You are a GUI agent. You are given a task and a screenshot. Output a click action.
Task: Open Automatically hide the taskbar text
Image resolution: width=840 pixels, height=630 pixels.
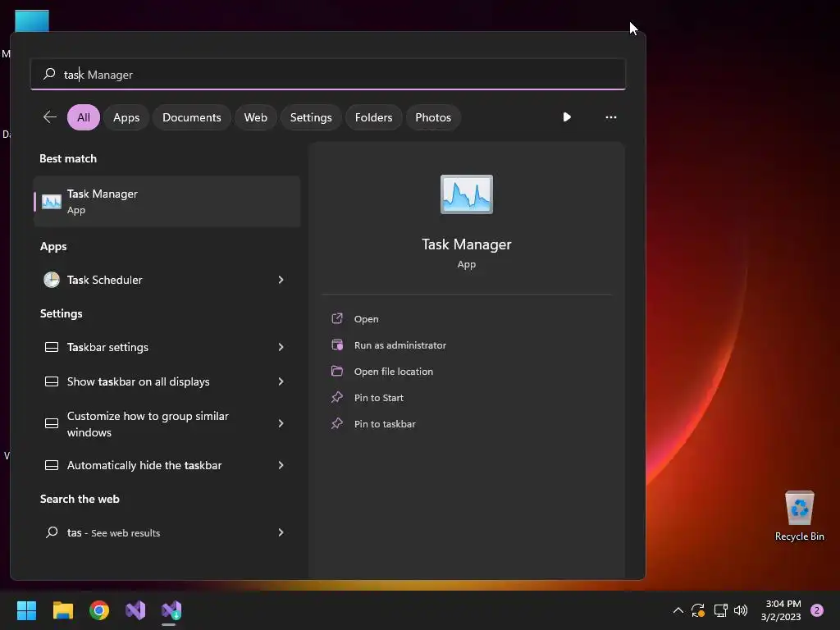coord(144,465)
